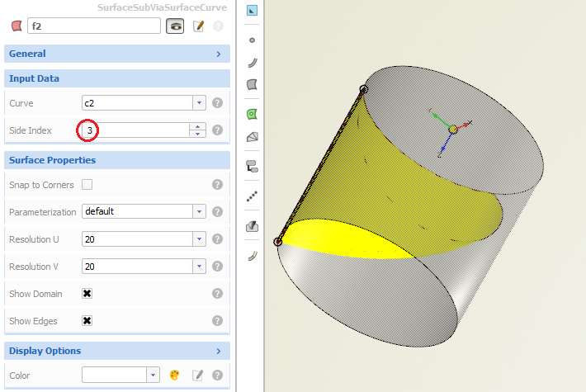Select the pointer selection tool in toolbar
The image size is (586, 392).
252,11
